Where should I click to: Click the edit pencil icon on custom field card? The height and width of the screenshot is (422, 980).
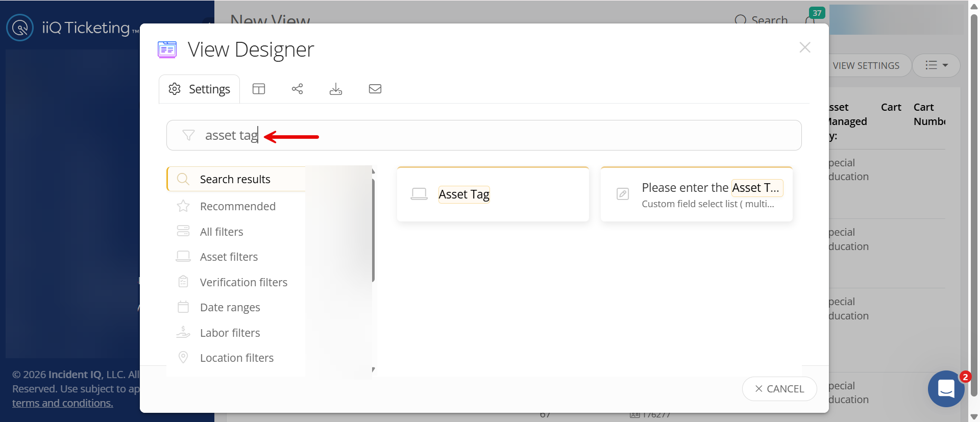click(623, 194)
